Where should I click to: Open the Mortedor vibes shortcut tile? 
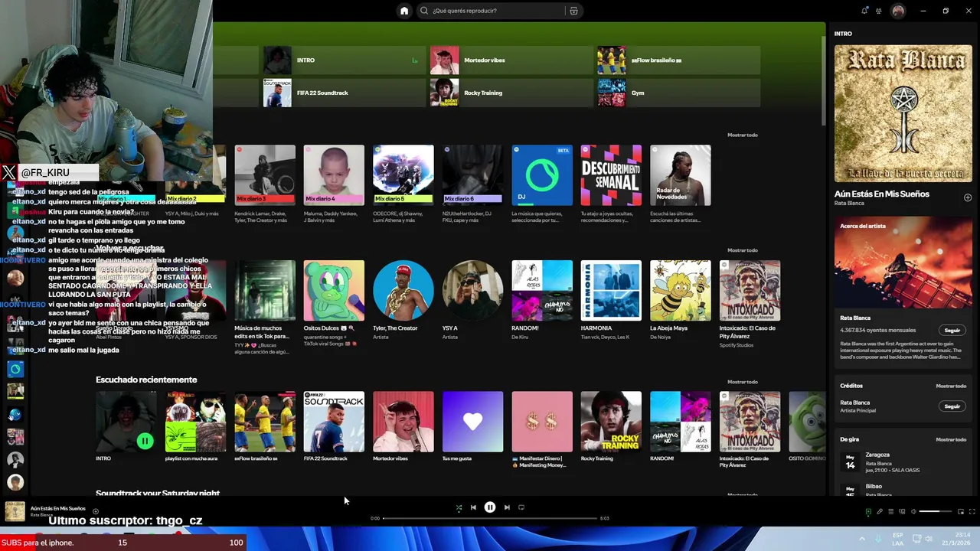coord(511,60)
